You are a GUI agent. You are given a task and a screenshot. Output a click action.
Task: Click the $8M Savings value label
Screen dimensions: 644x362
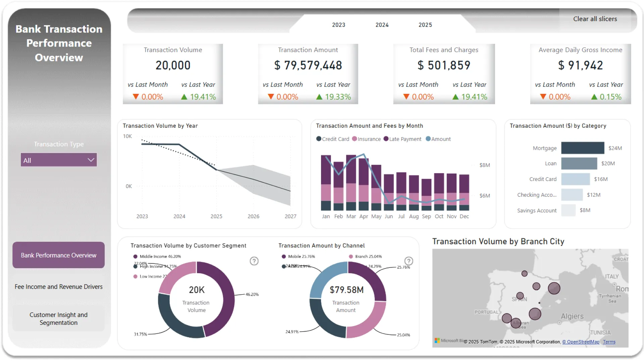[585, 210]
